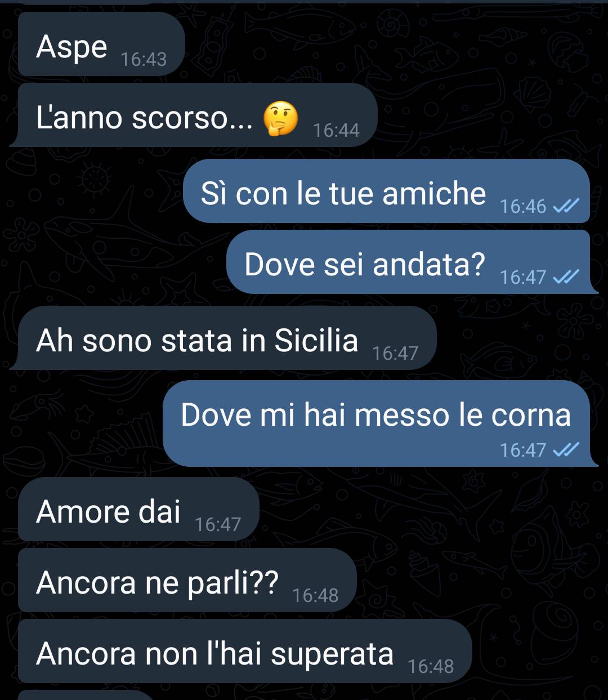Tap the 16:48 timestamp beside 'superata'
The width and height of the screenshot is (608, 700).
point(431,666)
